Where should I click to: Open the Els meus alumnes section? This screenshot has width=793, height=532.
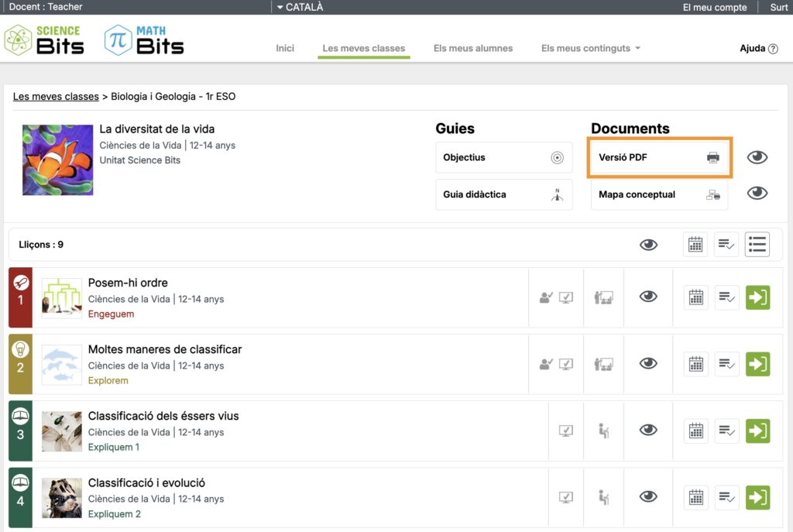pyautogui.click(x=473, y=48)
